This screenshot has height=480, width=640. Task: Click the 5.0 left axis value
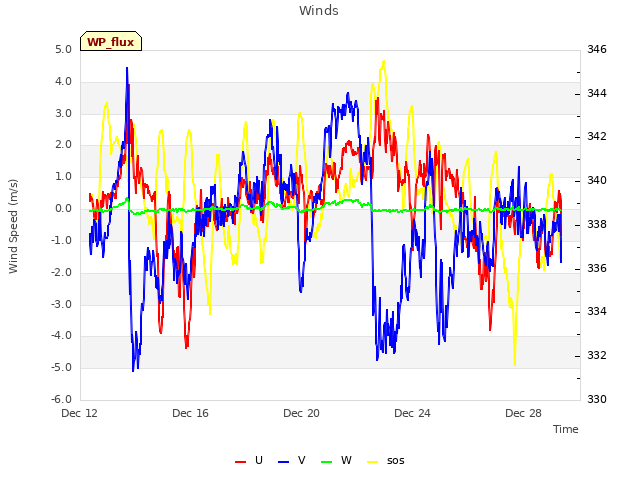coord(64,49)
